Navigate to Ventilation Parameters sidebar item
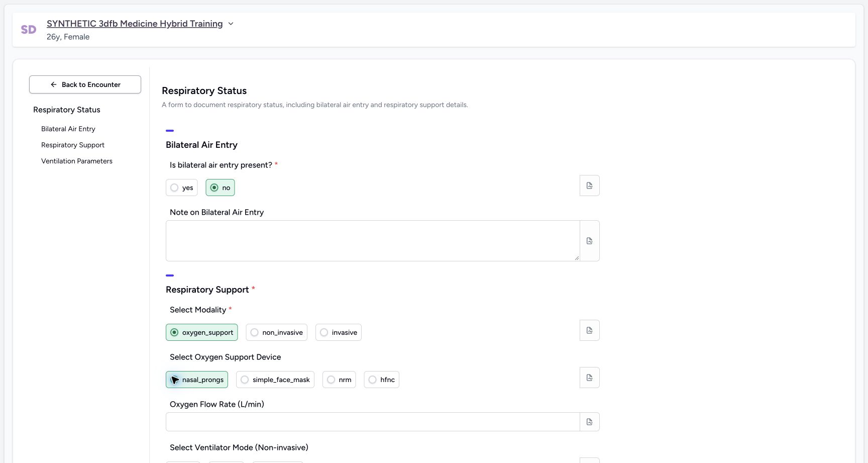Viewport: 868px width, 463px height. [x=77, y=161]
